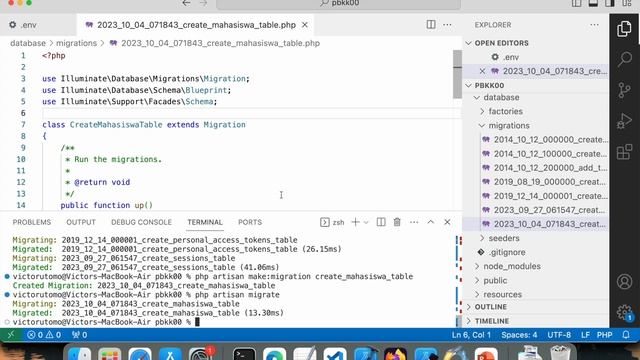Show errors and warnings count in status bar
The width and height of the screenshot is (640, 360).
(44, 335)
